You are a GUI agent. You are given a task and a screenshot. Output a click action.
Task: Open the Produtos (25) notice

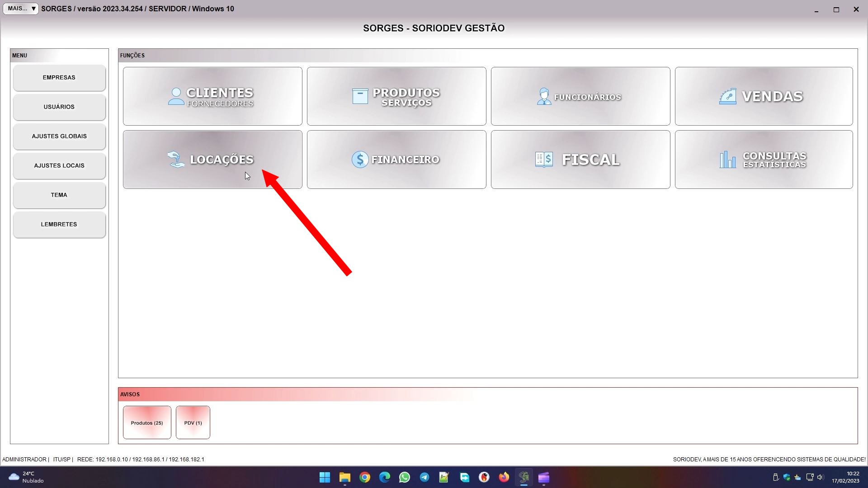click(147, 423)
